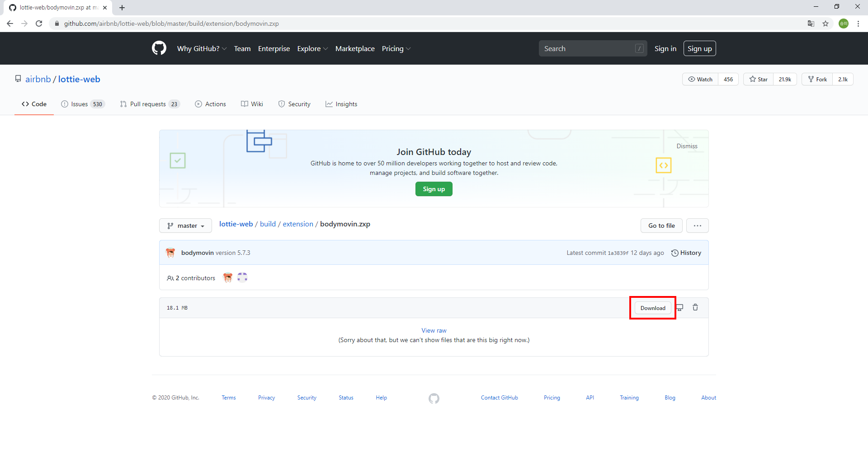Switch to the Code tab
The image size is (868, 470).
[x=34, y=104]
